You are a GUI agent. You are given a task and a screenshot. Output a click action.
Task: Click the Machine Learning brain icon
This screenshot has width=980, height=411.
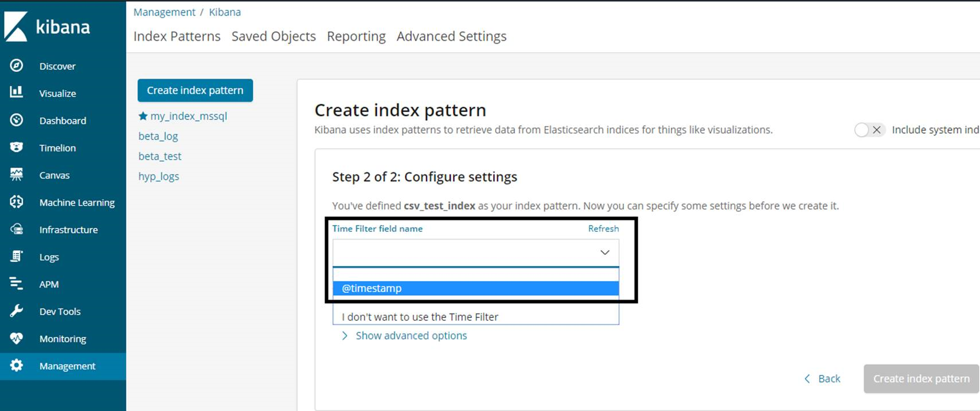[x=17, y=201]
